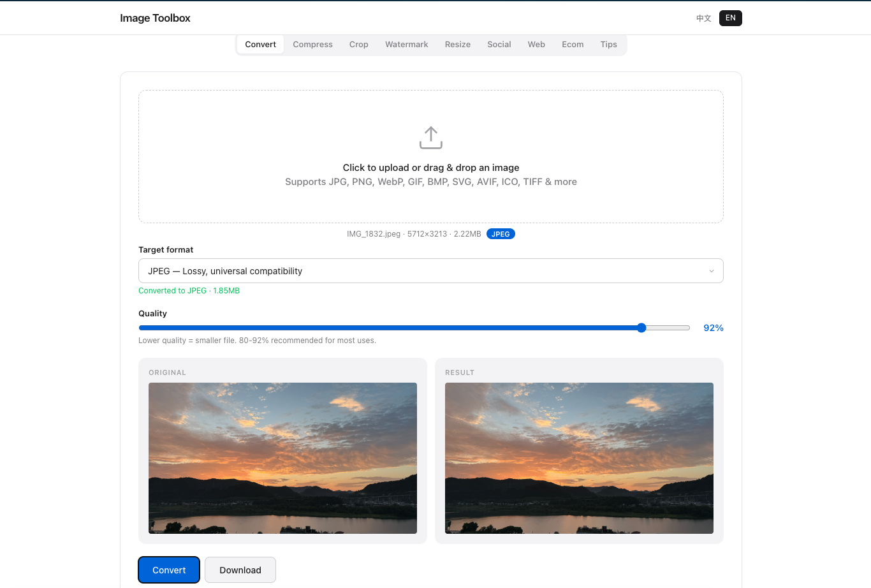
Task: Click the upload arrow icon
Action: coord(431,138)
